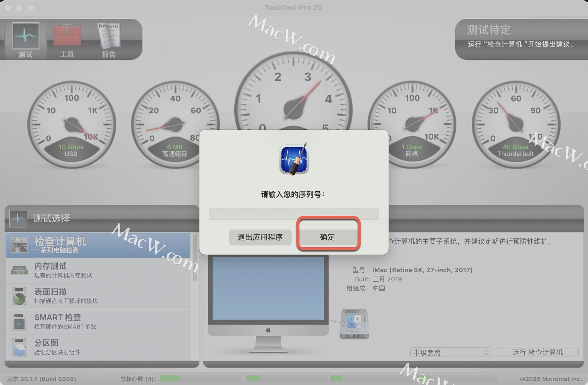588x385 pixels.
Task: Select 检查计算机 in the test list
Action: pos(98,245)
